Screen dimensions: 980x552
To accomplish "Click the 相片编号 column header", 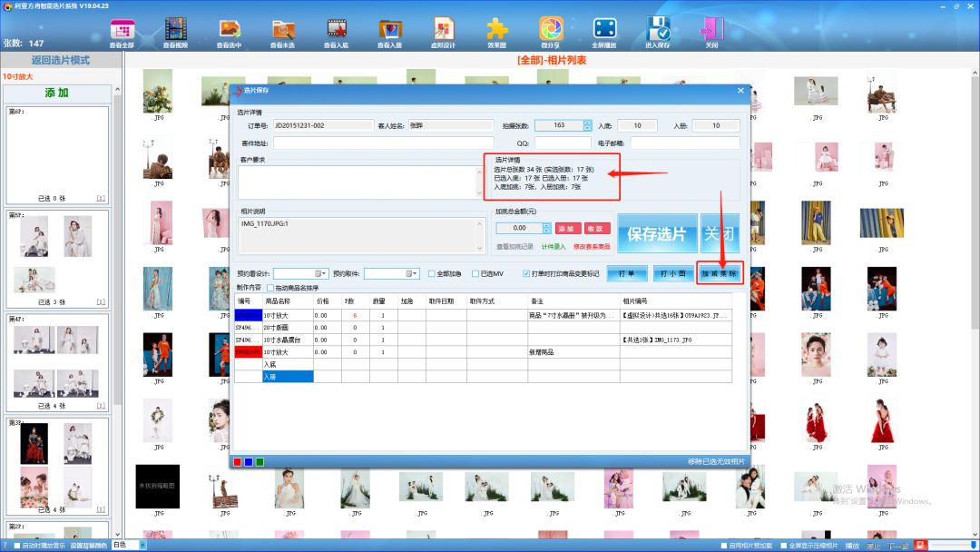I will point(675,301).
